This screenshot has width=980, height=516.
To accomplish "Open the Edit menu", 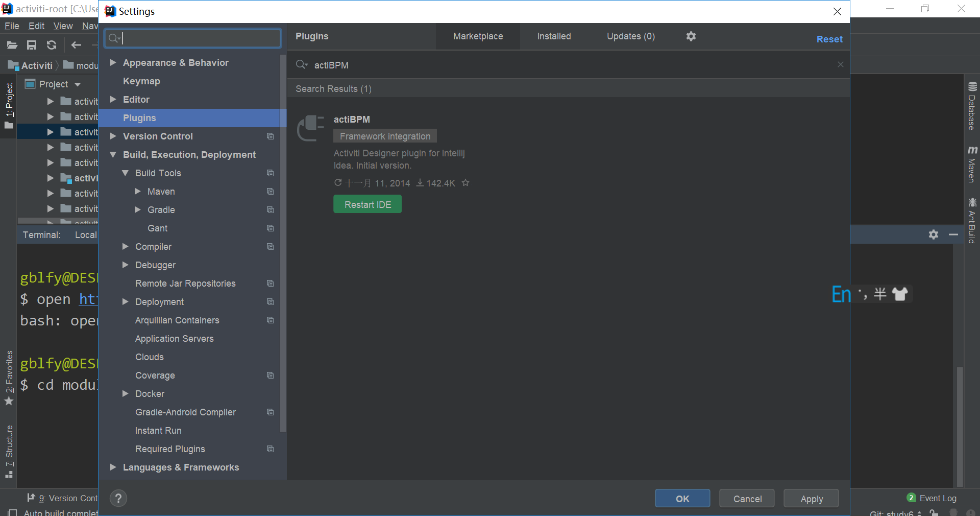I will click(36, 26).
